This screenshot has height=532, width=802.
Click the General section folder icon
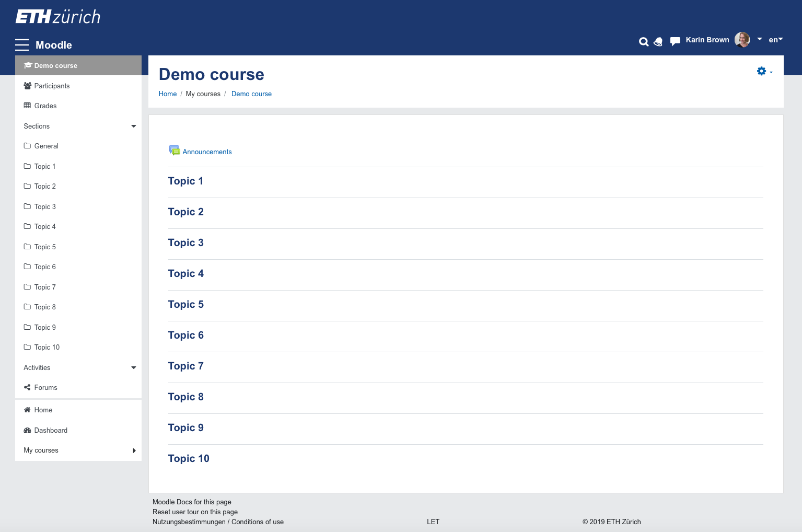pos(27,146)
